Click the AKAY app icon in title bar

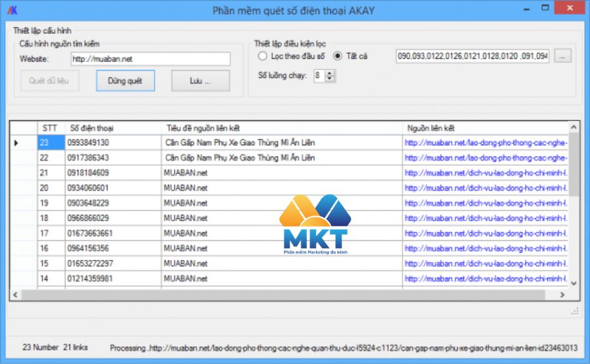tap(12, 10)
